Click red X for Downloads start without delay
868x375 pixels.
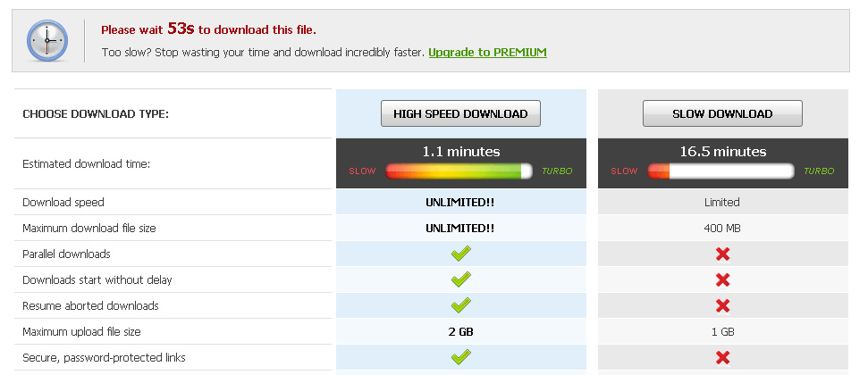pyautogui.click(x=722, y=279)
